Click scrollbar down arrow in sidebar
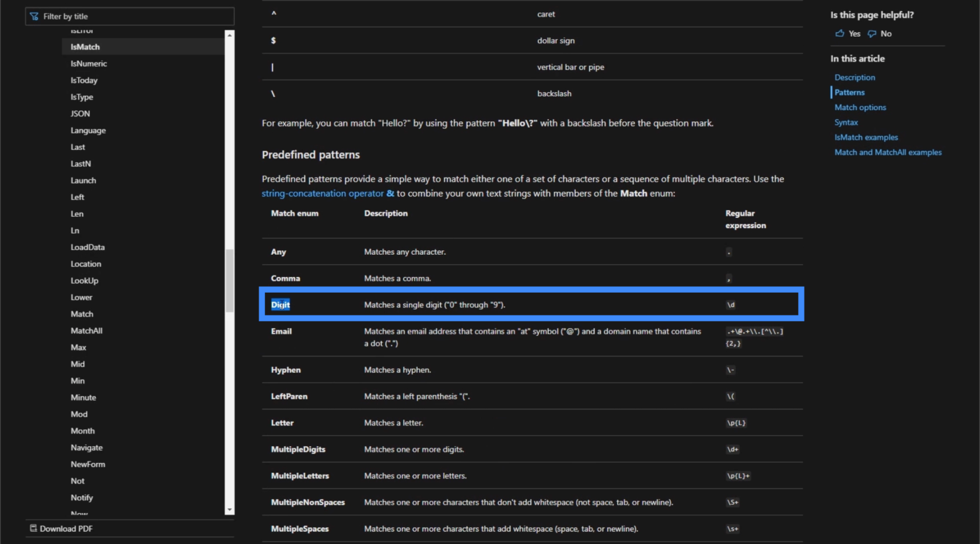Viewport: 980px width, 544px height. coord(230,510)
